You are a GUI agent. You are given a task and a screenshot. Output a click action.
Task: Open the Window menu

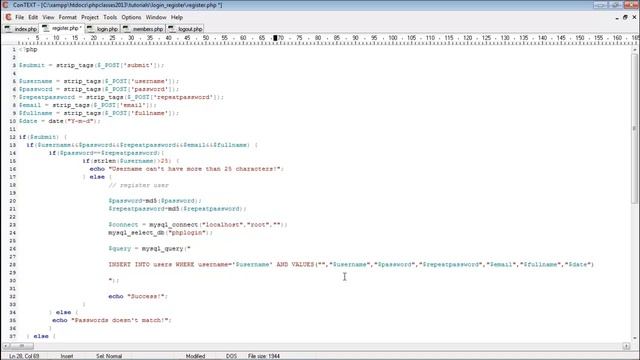(x=156, y=18)
